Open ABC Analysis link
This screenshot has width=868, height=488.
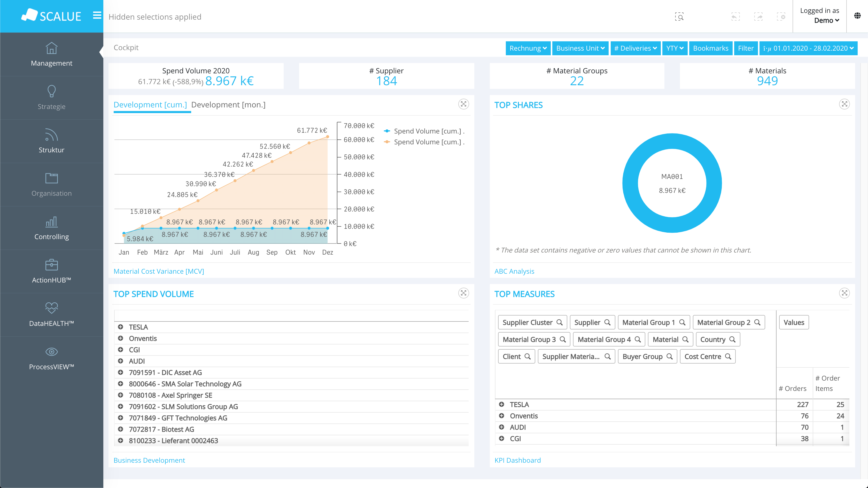(x=514, y=271)
